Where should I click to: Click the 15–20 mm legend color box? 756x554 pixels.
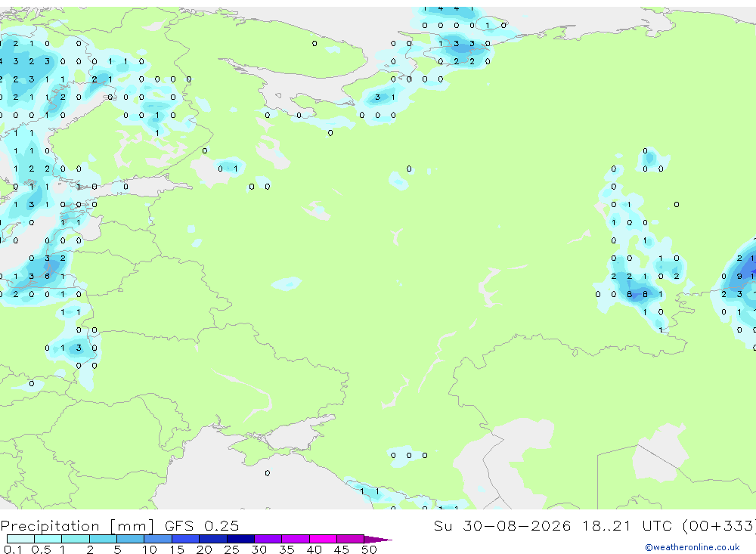186,539
